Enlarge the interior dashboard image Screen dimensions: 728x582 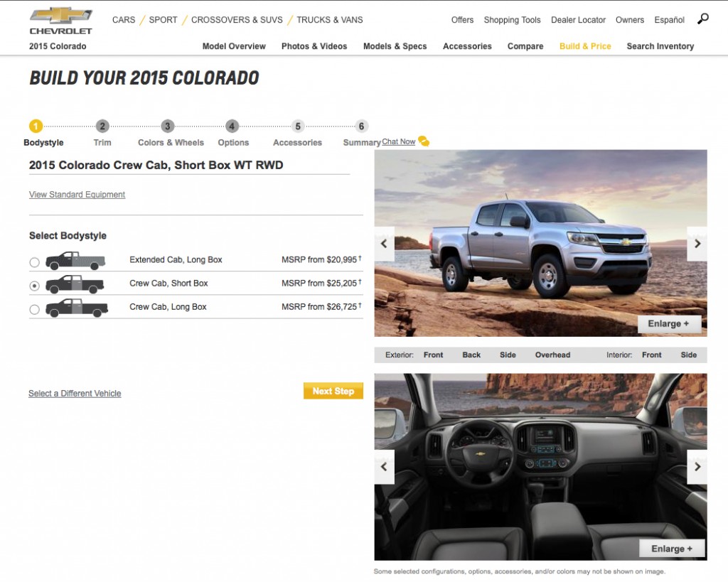tap(672, 549)
